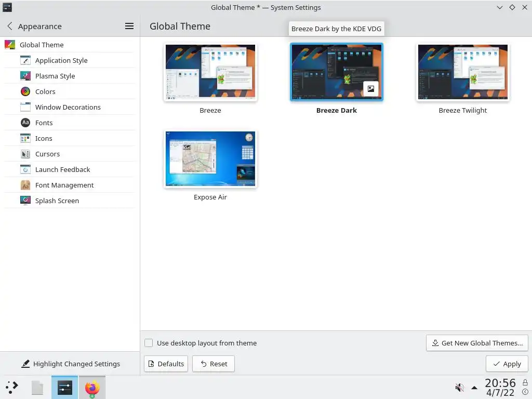Click the Get New Global Themes button

coord(477,343)
